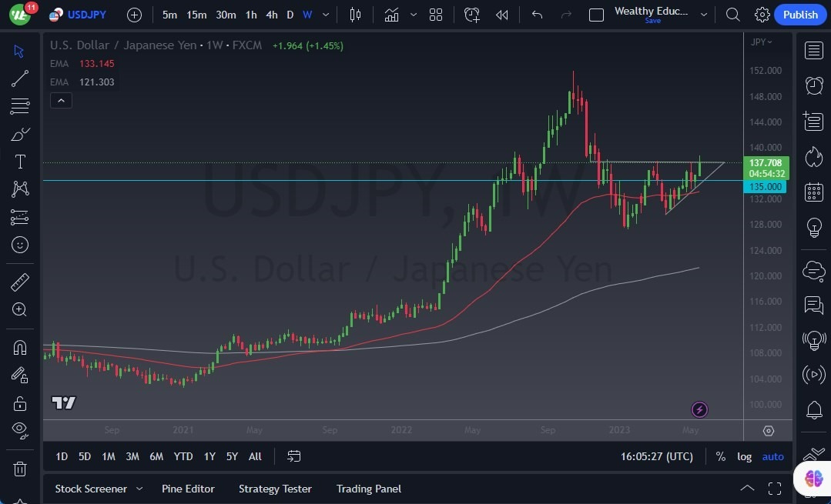Switch the price scale to log

(744, 456)
